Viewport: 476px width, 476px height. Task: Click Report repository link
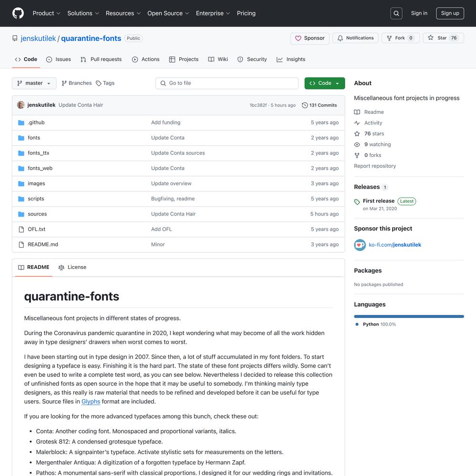click(x=375, y=166)
